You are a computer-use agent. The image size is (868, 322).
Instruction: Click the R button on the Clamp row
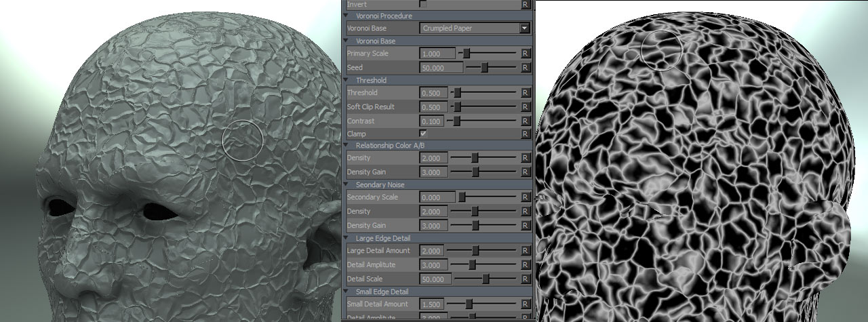(x=525, y=134)
